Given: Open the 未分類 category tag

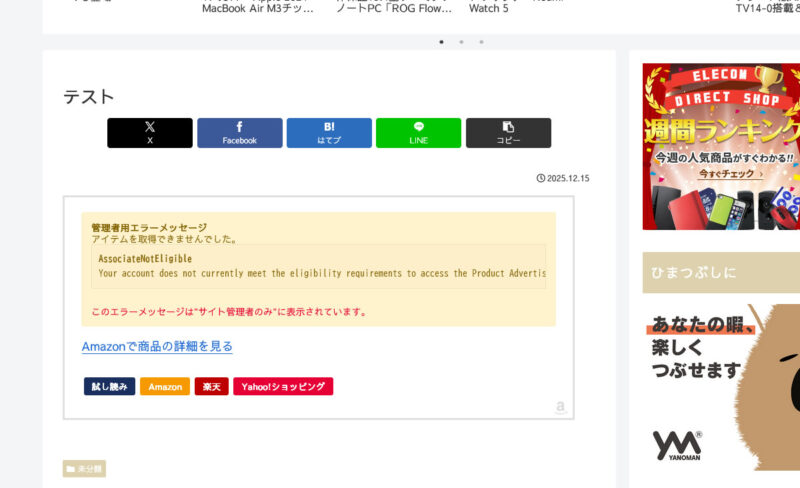Looking at the screenshot, I should pyautogui.click(x=84, y=469).
